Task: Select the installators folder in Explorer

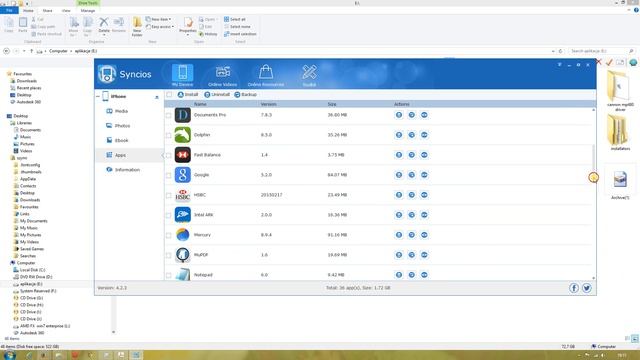Action: coord(620,133)
